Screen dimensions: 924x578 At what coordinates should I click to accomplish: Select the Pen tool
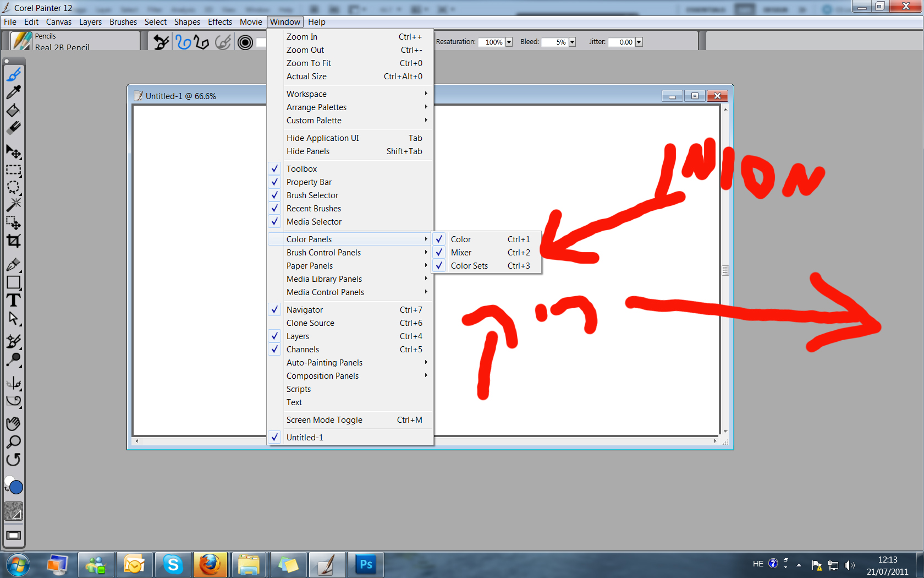(14, 265)
